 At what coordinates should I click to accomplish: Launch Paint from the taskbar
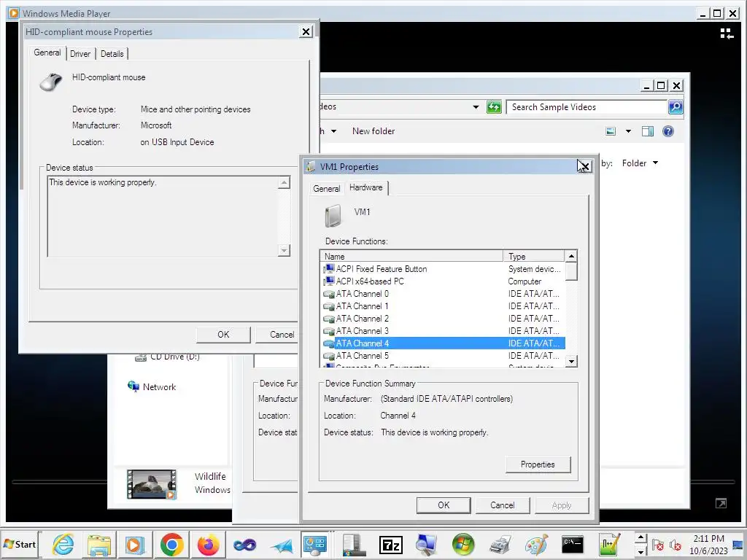(536, 544)
